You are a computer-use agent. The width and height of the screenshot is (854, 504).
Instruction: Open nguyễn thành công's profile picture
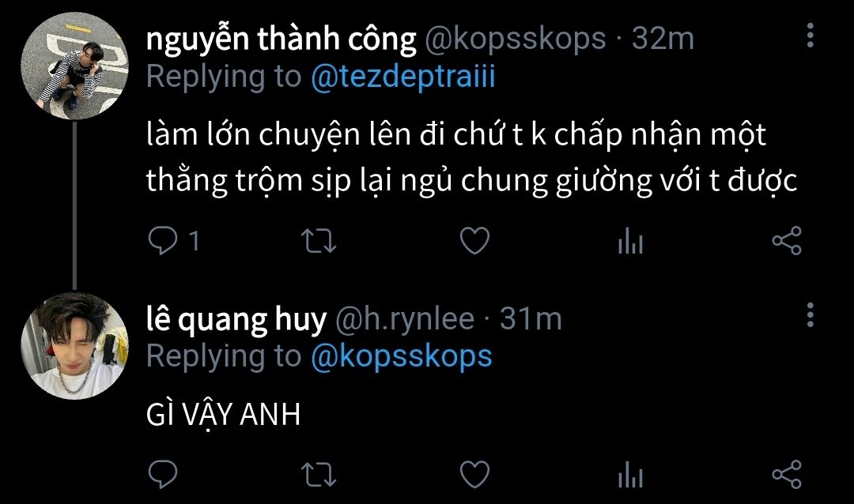pyautogui.click(x=74, y=66)
